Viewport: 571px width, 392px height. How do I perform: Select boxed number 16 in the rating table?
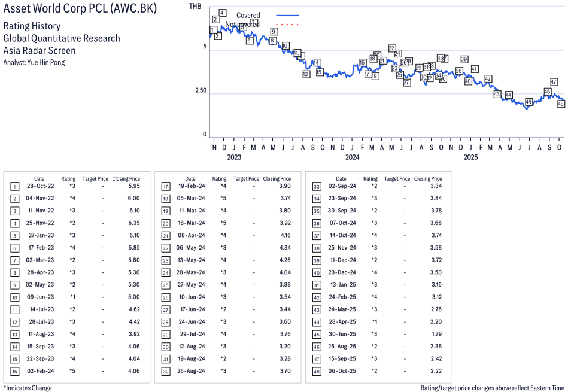coord(14,370)
